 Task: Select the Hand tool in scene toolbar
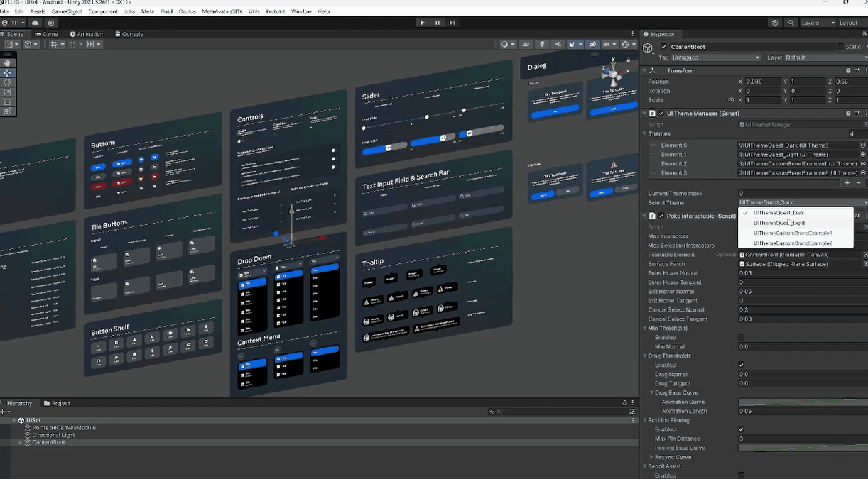click(7, 63)
